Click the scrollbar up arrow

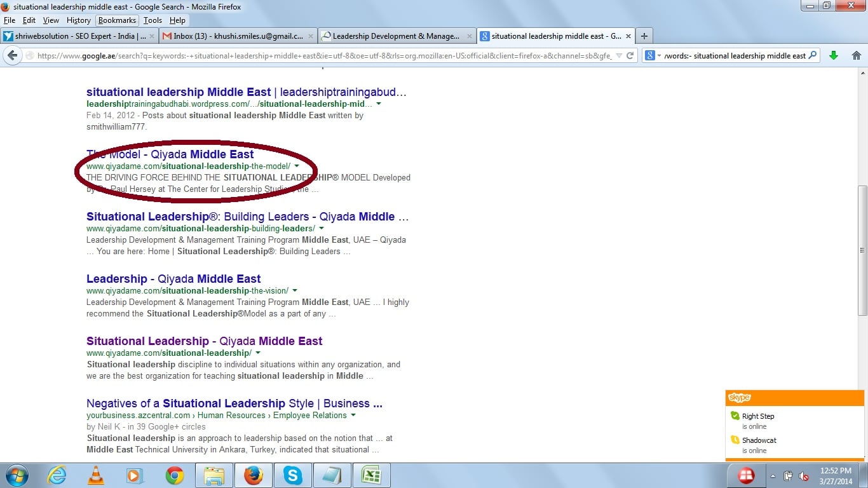pos(862,72)
